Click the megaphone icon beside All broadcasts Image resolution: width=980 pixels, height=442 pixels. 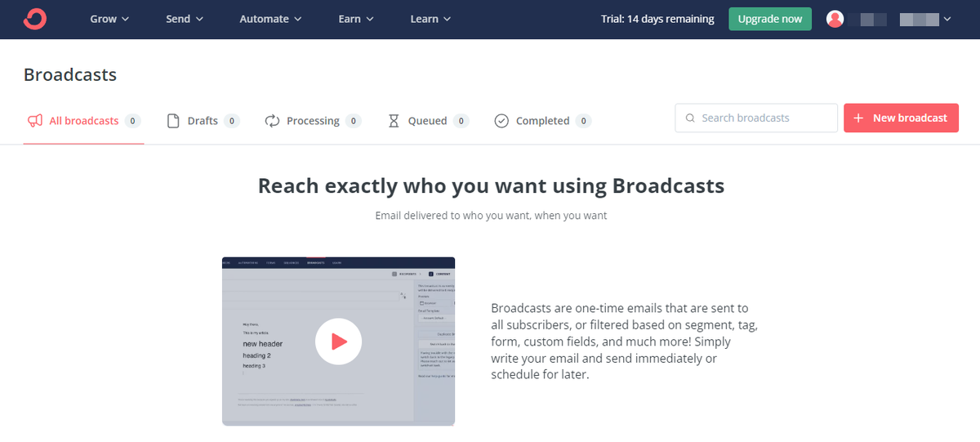[34, 121]
